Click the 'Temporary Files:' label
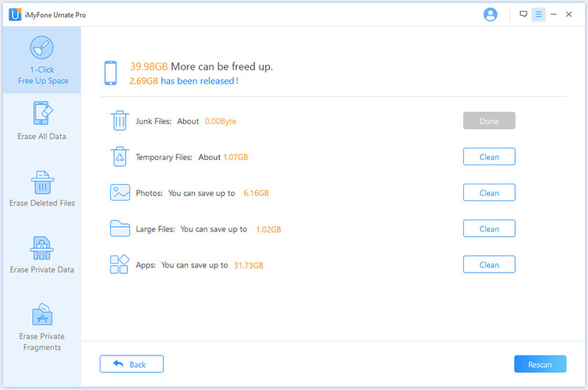This screenshot has height=390, width=588. [164, 157]
